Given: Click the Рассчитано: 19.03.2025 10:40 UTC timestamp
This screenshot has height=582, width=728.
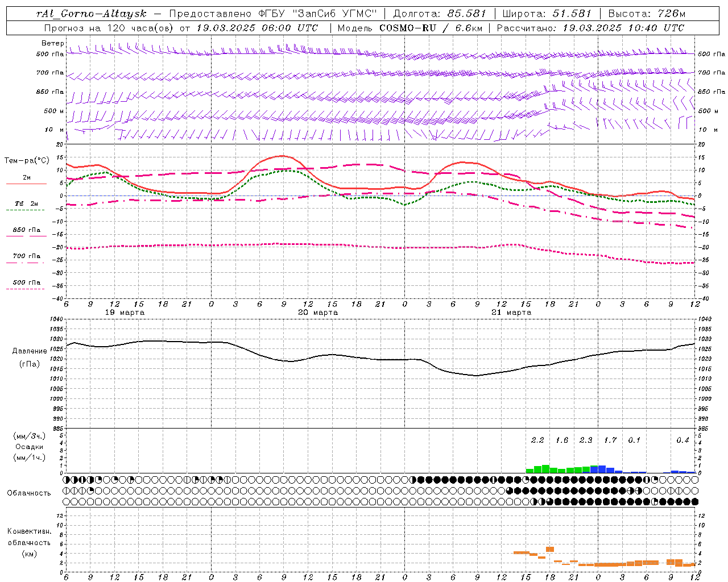Looking at the screenshot, I should pos(591,28).
